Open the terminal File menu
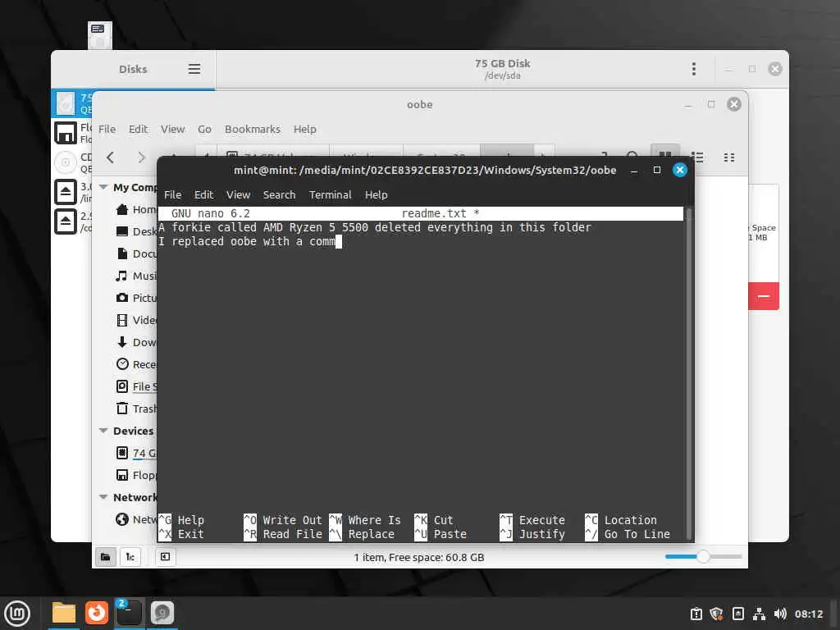The width and height of the screenshot is (840, 630). tap(172, 195)
